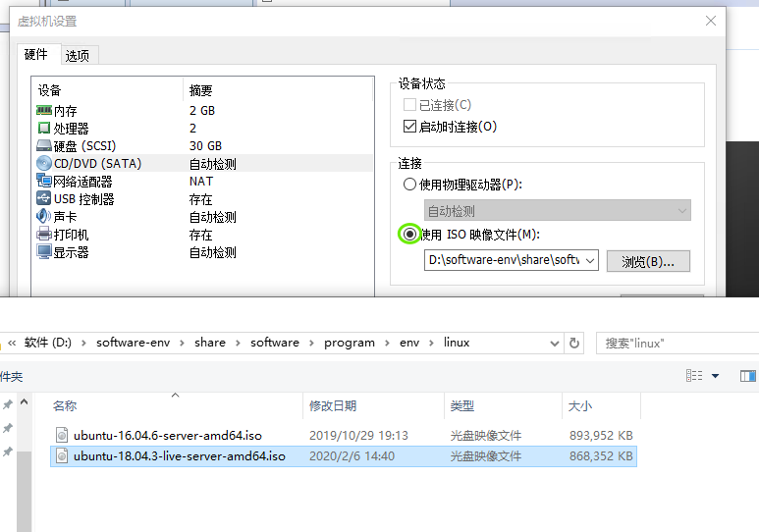Expand hidden parent folders in address bar

[x=12, y=343]
